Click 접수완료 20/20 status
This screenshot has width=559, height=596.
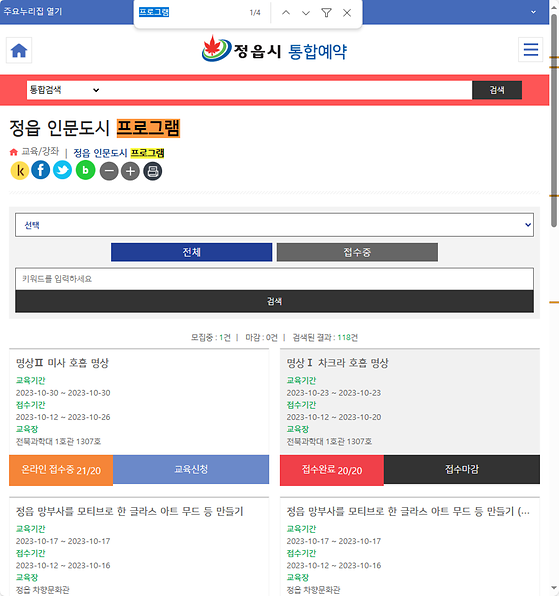pyautogui.click(x=332, y=470)
